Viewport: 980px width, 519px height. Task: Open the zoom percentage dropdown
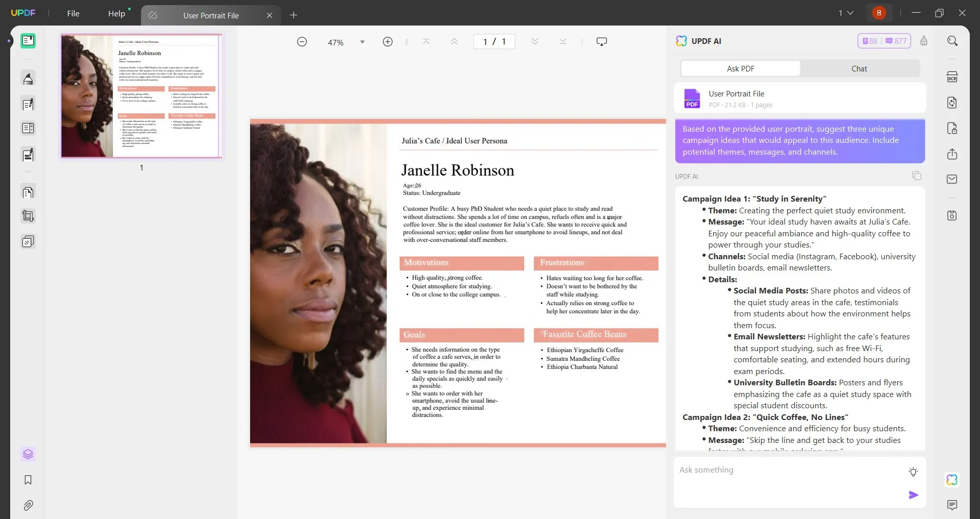point(362,42)
